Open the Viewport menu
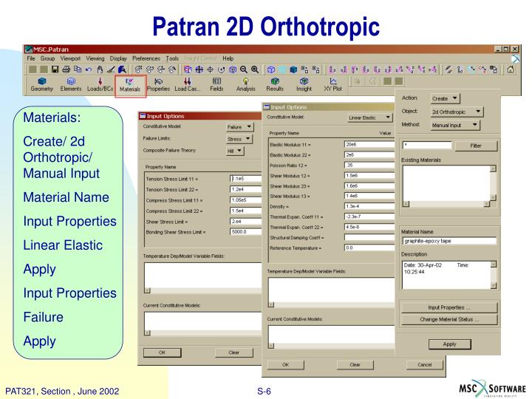 point(70,58)
